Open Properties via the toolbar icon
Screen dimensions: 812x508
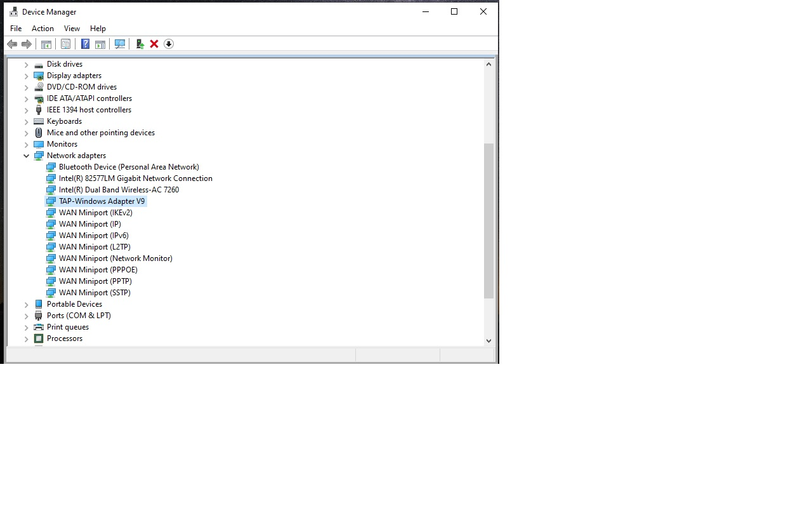point(65,44)
